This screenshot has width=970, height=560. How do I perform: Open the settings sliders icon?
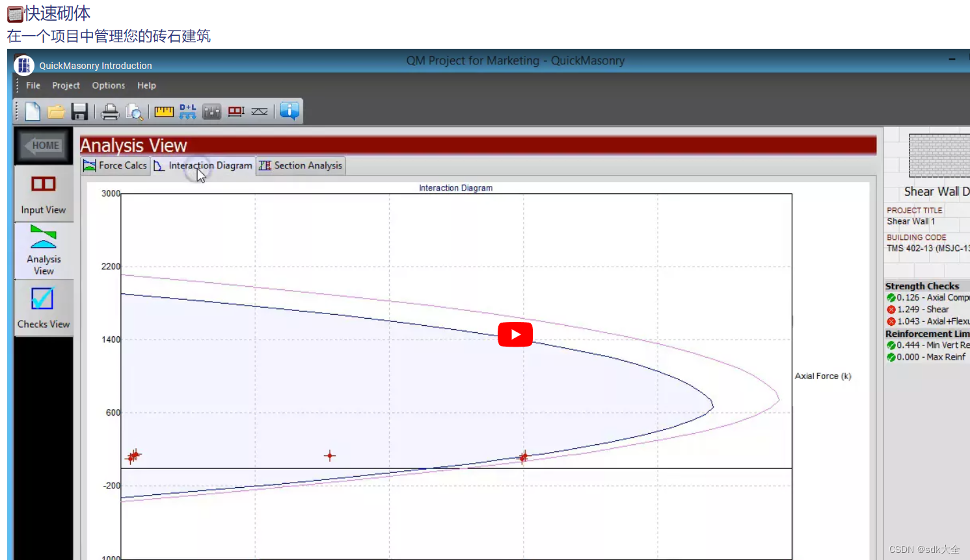tap(211, 112)
